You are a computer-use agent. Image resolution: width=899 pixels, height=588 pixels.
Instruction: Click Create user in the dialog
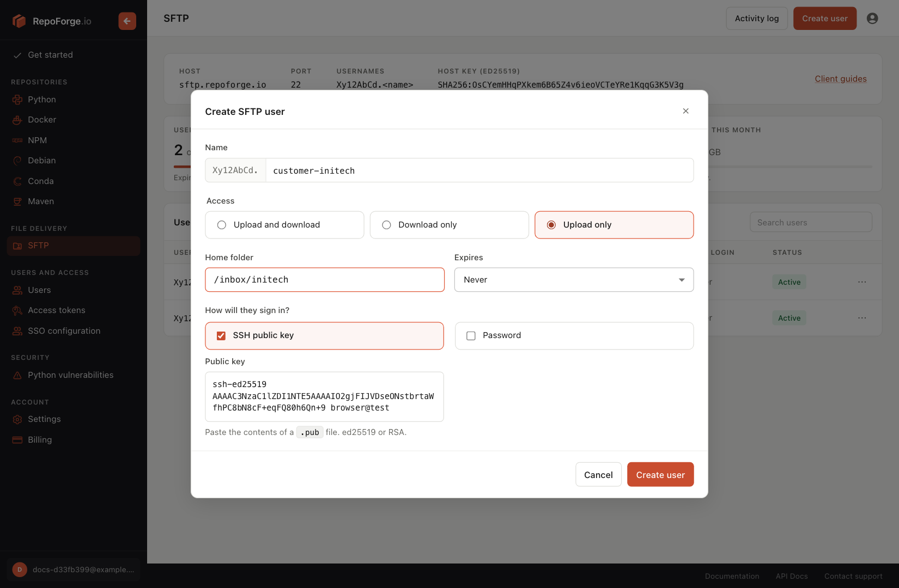(660, 475)
